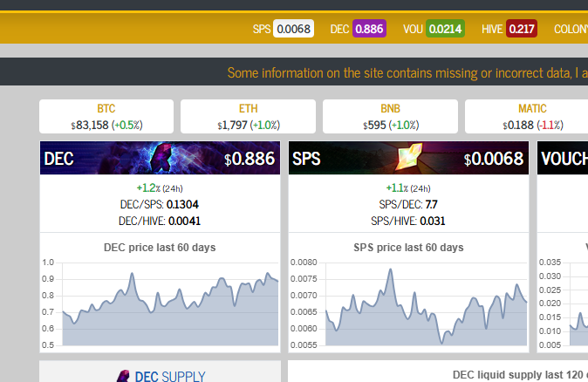This screenshot has width=588, height=382.
Task: Click the DEC crystal icon in banner
Action: click(161, 158)
